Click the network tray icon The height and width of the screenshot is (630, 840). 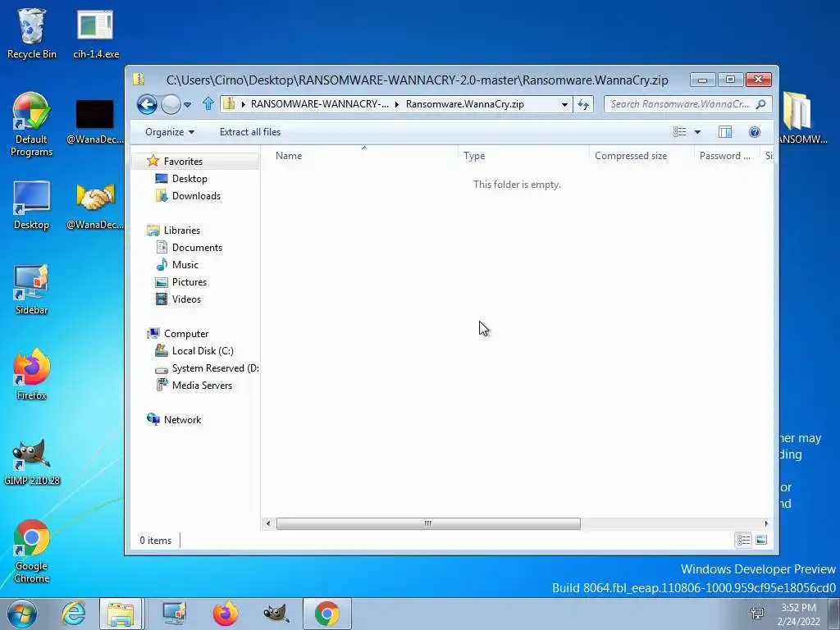[x=757, y=614]
